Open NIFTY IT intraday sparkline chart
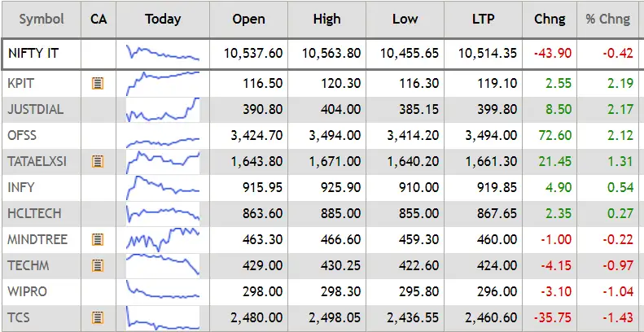This screenshot has height=332, width=644. [x=163, y=54]
